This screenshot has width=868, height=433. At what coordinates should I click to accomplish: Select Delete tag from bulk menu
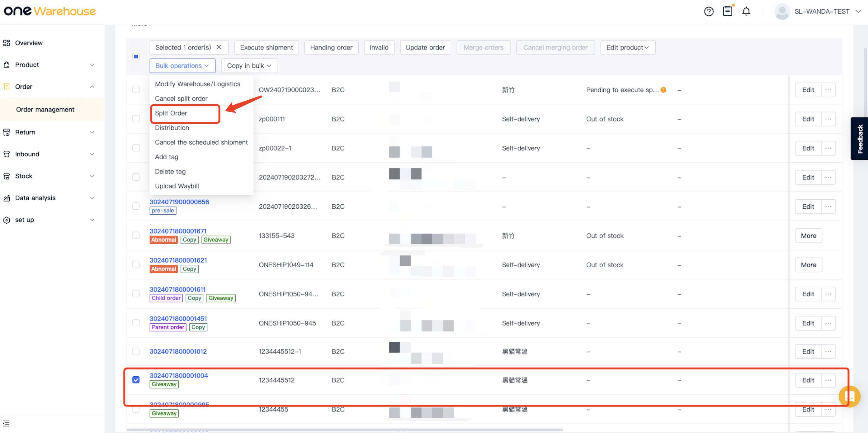(170, 172)
